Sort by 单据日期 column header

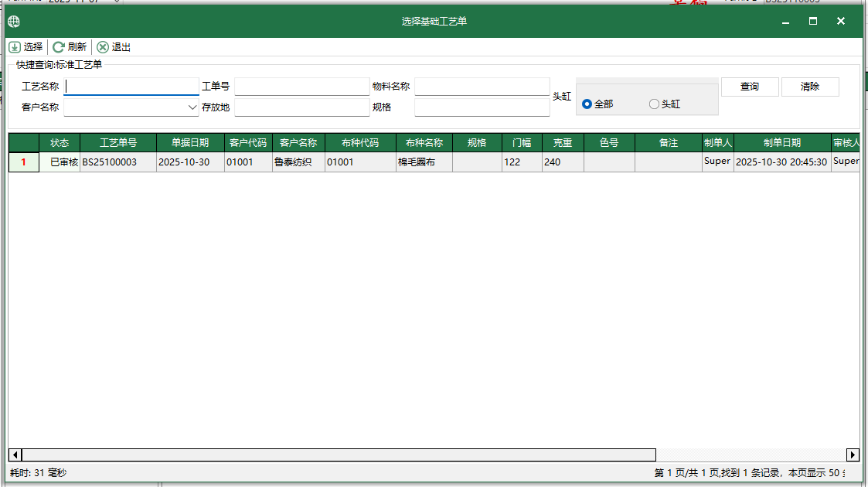190,143
